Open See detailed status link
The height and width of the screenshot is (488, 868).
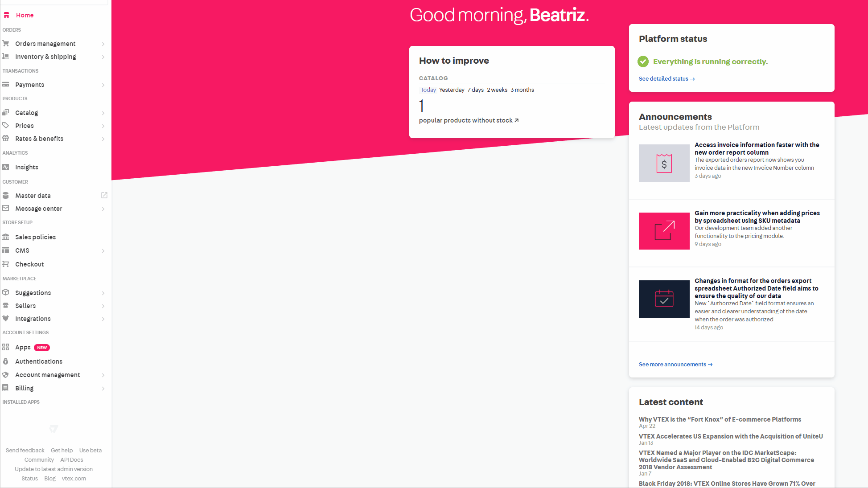point(666,78)
